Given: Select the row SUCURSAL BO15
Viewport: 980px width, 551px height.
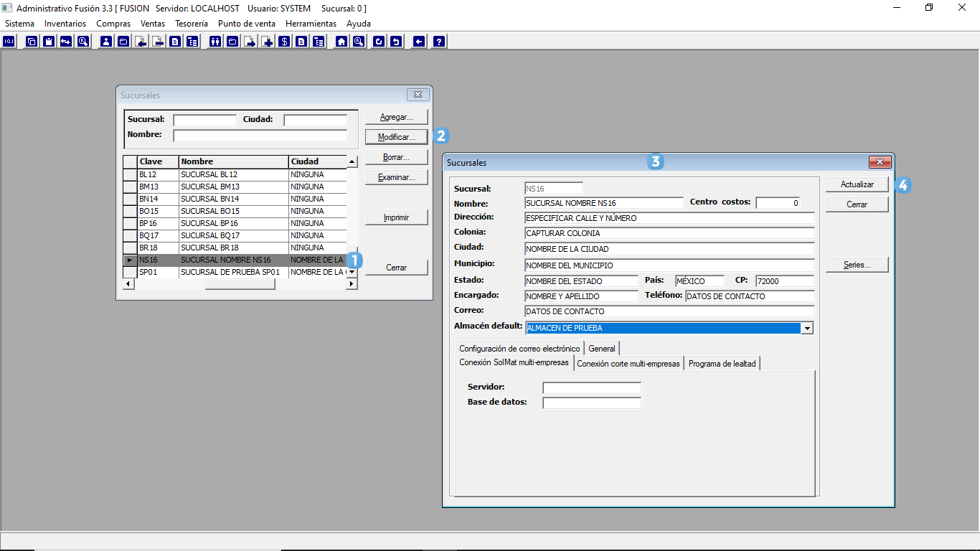Looking at the screenshot, I should 235,211.
